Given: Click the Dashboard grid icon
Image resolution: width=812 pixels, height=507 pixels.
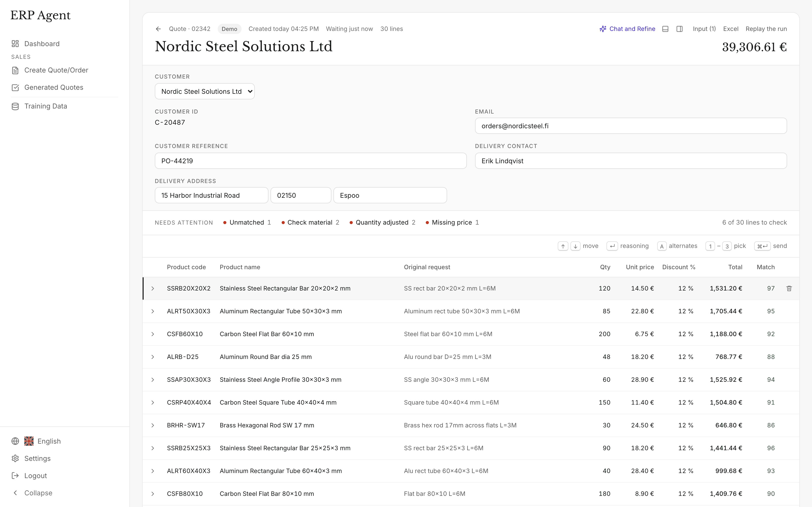Looking at the screenshot, I should point(15,44).
